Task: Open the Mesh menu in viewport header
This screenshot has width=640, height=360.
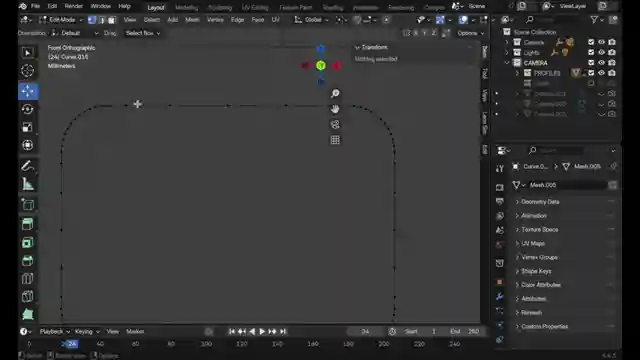Action: (192, 20)
